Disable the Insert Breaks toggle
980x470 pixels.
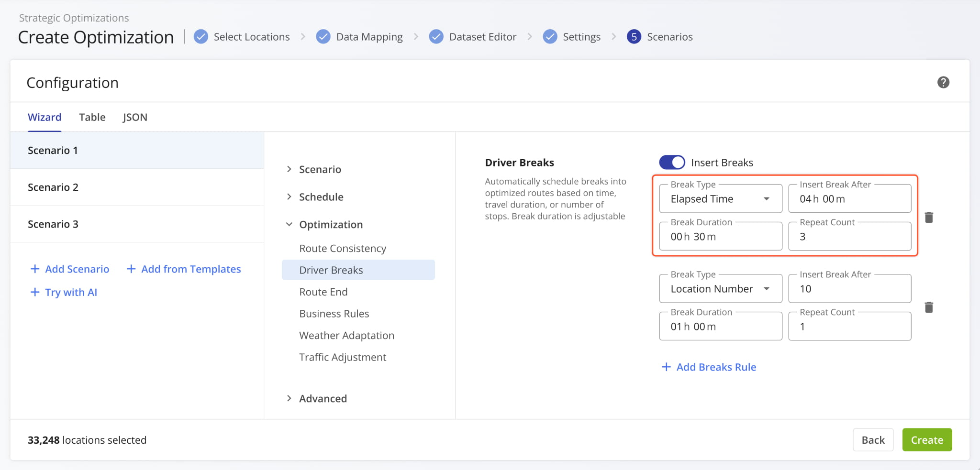(x=672, y=163)
